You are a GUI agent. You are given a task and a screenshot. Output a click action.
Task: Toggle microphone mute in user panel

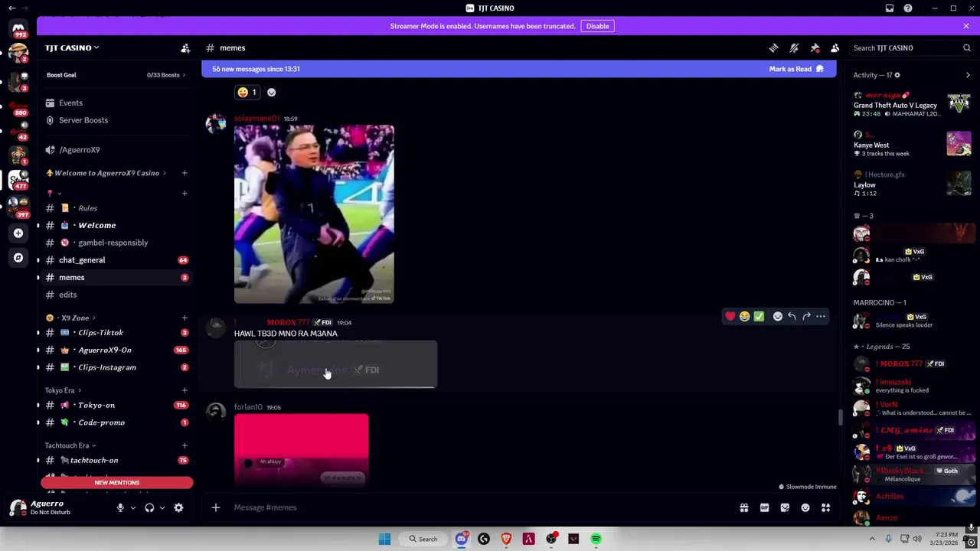pos(120,507)
